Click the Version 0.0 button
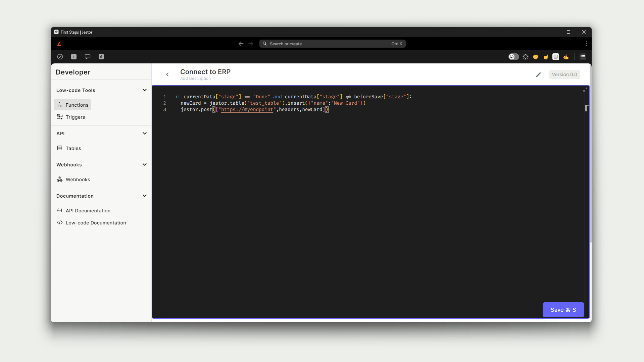 click(564, 74)
